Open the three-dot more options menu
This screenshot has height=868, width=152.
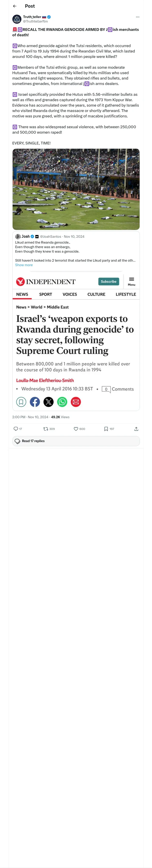click(x=138, y=17)
